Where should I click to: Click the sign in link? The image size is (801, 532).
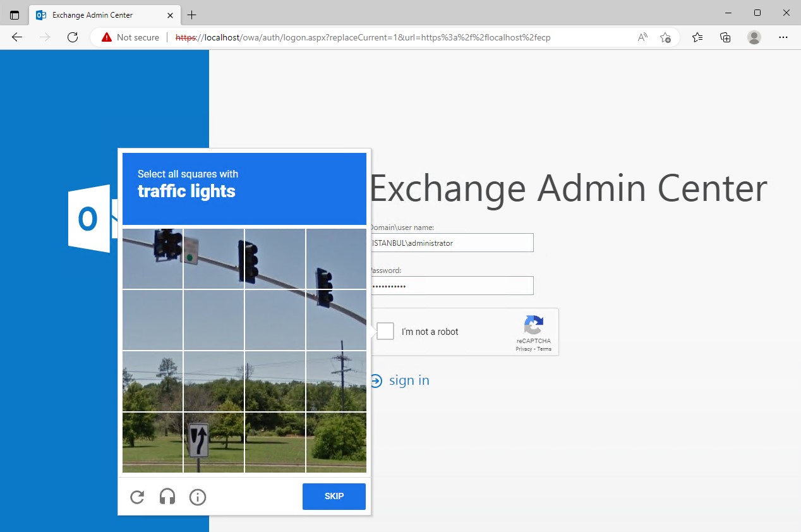pyautogui.click(x=409, y=380)
